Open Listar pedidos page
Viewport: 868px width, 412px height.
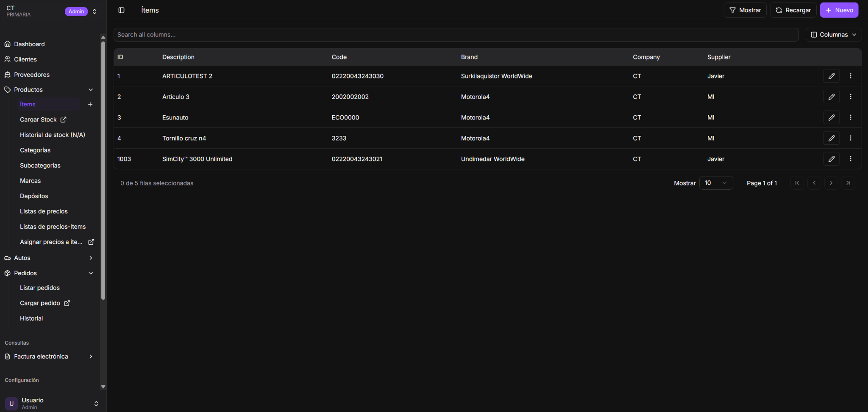point(40,288)
